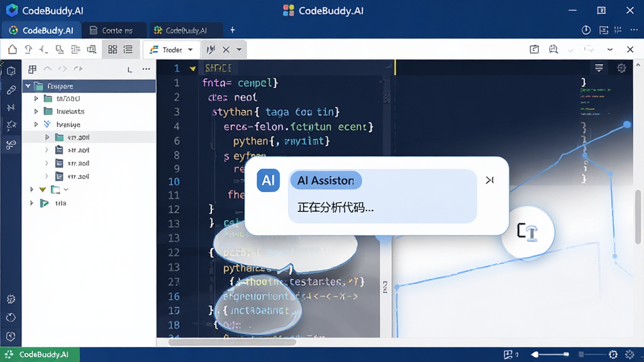Click the home icon in the toolbar
This screenshot has height=362, width=644.
[x=13, y=50]
